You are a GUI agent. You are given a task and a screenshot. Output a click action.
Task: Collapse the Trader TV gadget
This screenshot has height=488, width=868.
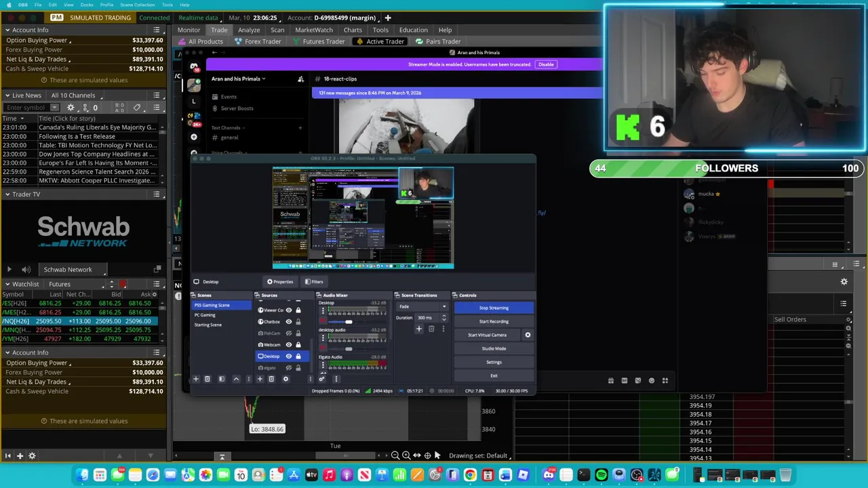[7, 195]
